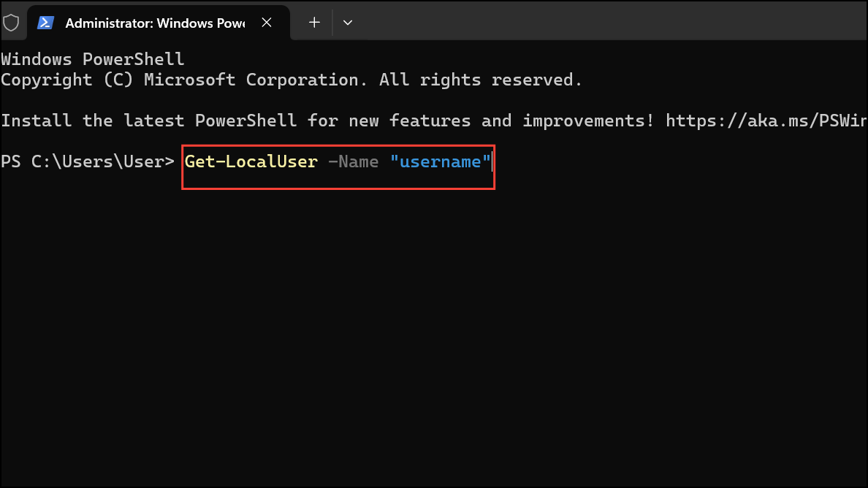Click the Get-LocalUser command text
The width and height of the screenshot is (868, 488).
point(251,161)
